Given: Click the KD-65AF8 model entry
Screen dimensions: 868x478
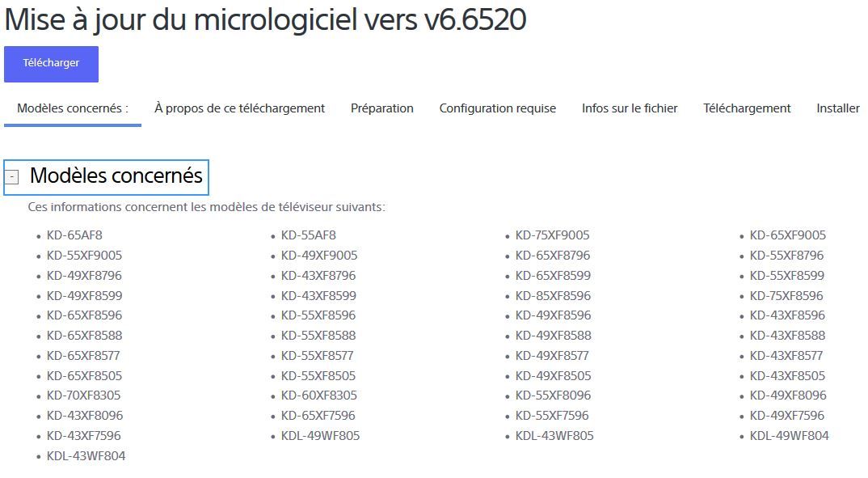Looking at the screenshot, I should coord(74,235).
